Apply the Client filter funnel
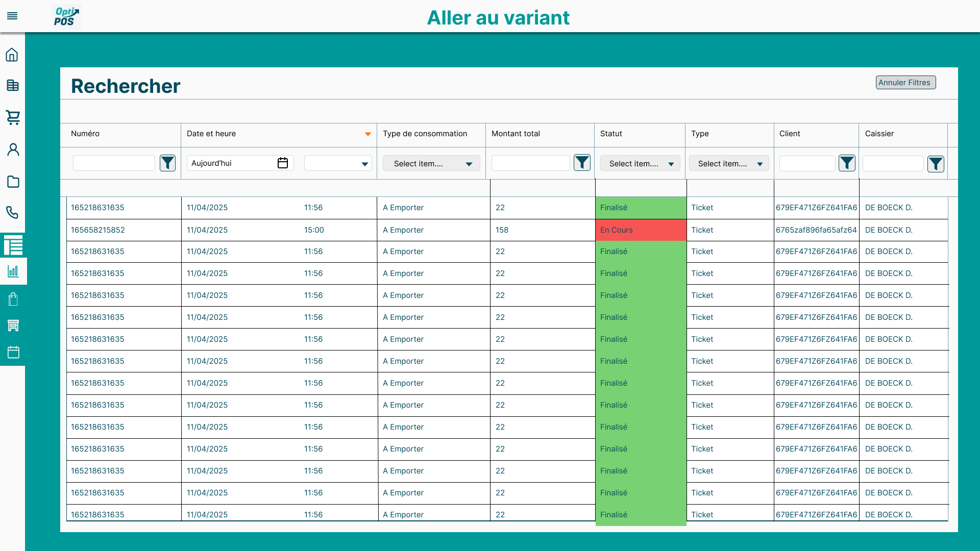980x551 pixels. tap(847, 163)
